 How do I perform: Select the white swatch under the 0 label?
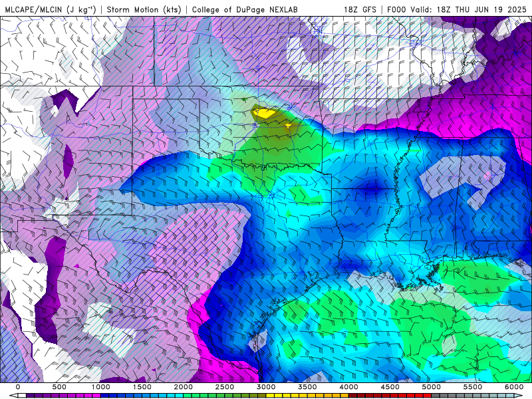tap(22, 396)
